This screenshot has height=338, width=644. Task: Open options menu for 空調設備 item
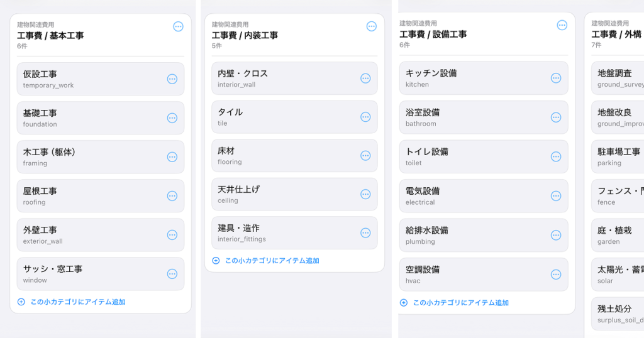pos(556,275)
